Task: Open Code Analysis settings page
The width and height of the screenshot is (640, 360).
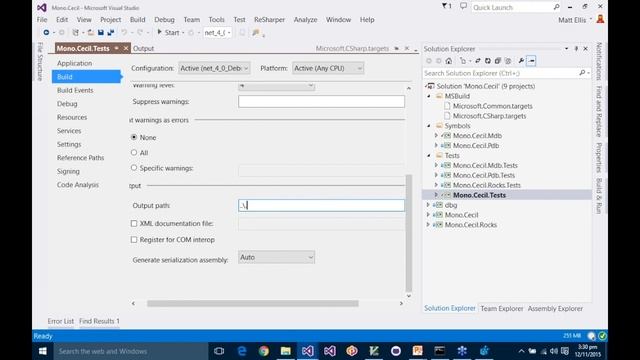Action: click(x=78, y=184)
